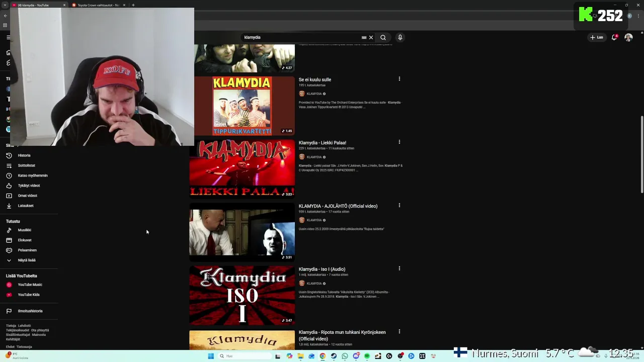Visit KLAMYDIA channel under Iso I

pyautogui.click(x=314, y=284)
